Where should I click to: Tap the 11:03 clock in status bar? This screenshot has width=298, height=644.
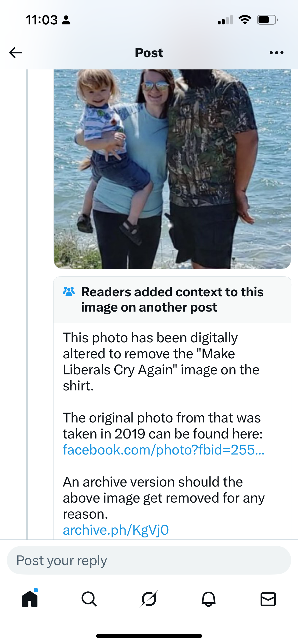(42, 20)
